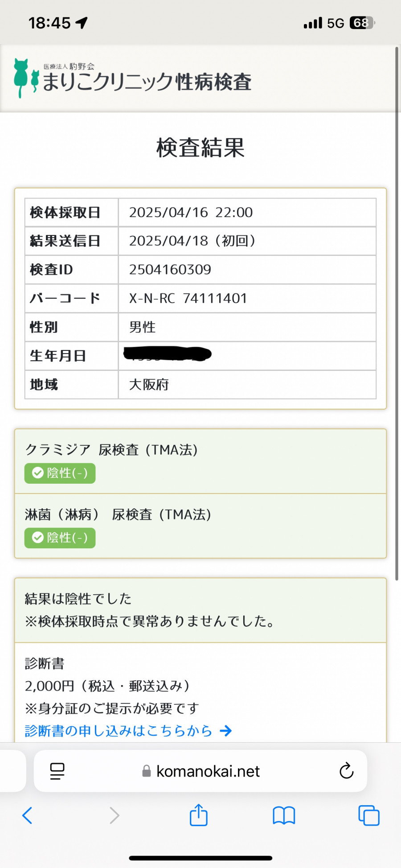This screenshot has height=868, width=401.
Task: Tap the まりこクリニック性病検査 header title
Action: click(147, 82)
